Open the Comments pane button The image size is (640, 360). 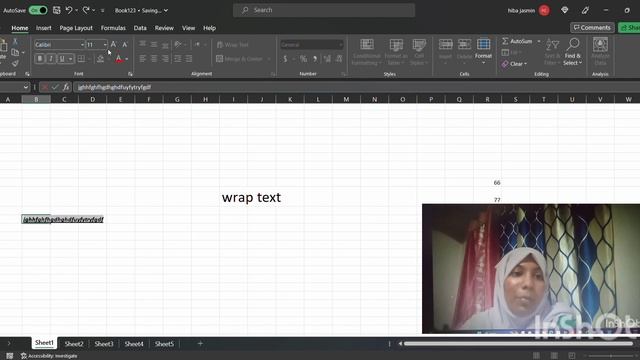click(592, 27)
